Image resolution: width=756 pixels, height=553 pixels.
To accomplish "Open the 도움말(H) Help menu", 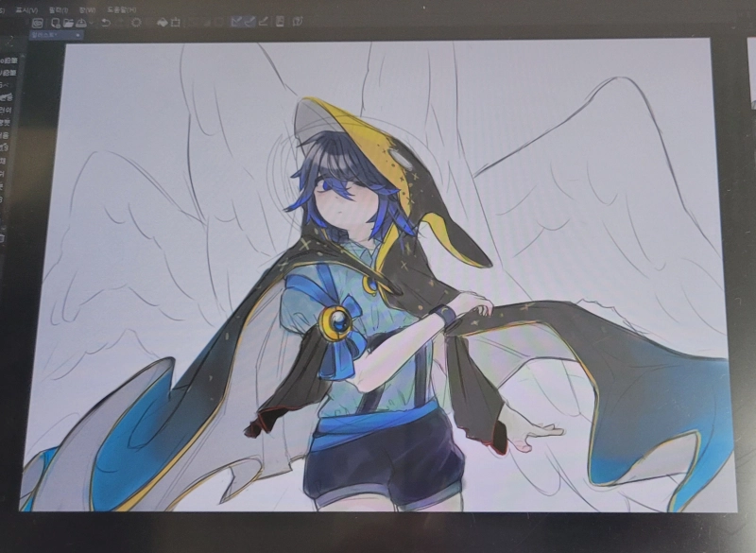I will (x=121, y=9).
